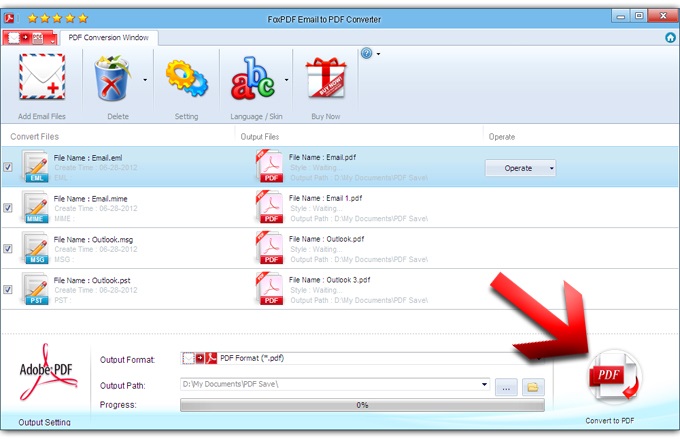The height and width of the screenshot is (439, 680).
Task: Click 'File Name : Email 1.pdf' text
Action: click(325, 198)
